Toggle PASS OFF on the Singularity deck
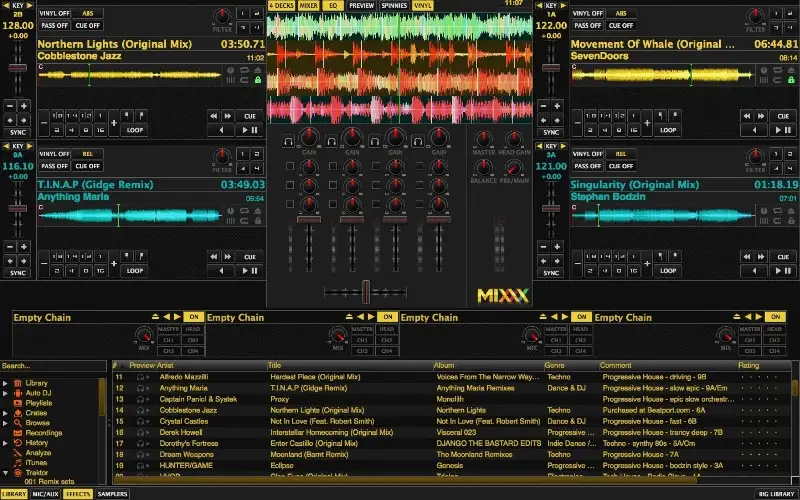The image size is (800, 500). click(587, 165)
